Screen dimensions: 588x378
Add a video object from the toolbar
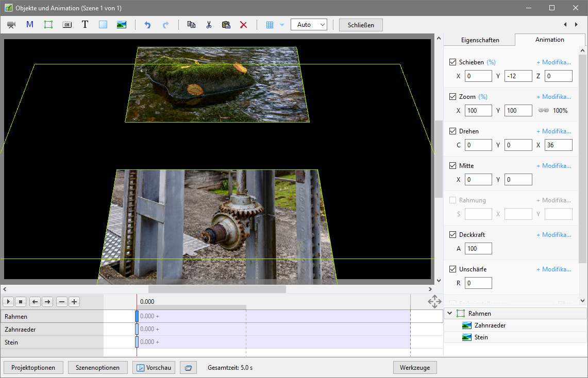11,25
